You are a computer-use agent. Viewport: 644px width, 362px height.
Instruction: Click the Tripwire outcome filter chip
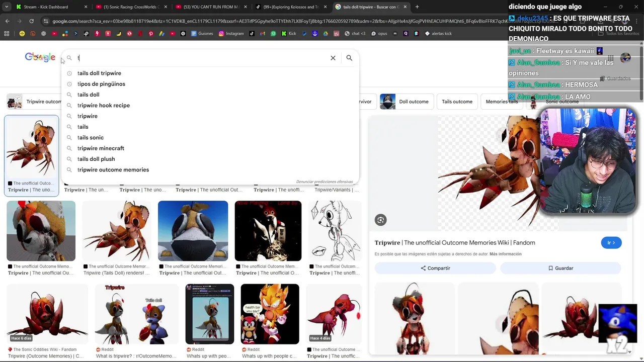[34, 102]
